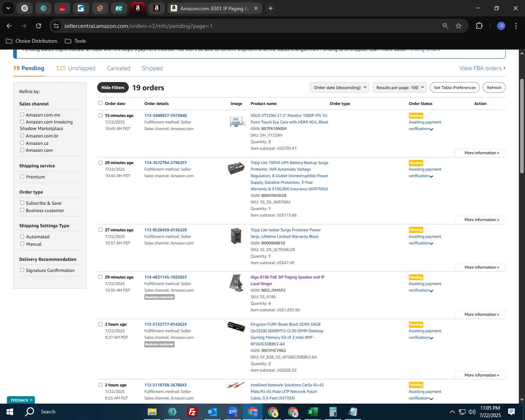Viewport: 525px width, 420px height.
Task: Switch to the blue G pinned tab
Action: (x=81, y=8)
